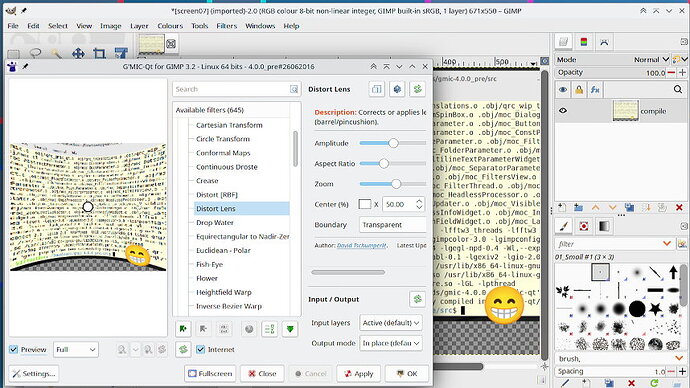This screenshot has width=690, height=388.
Task: Select the Move tool in GIMP toolbox
Action: tap(78, 54)
